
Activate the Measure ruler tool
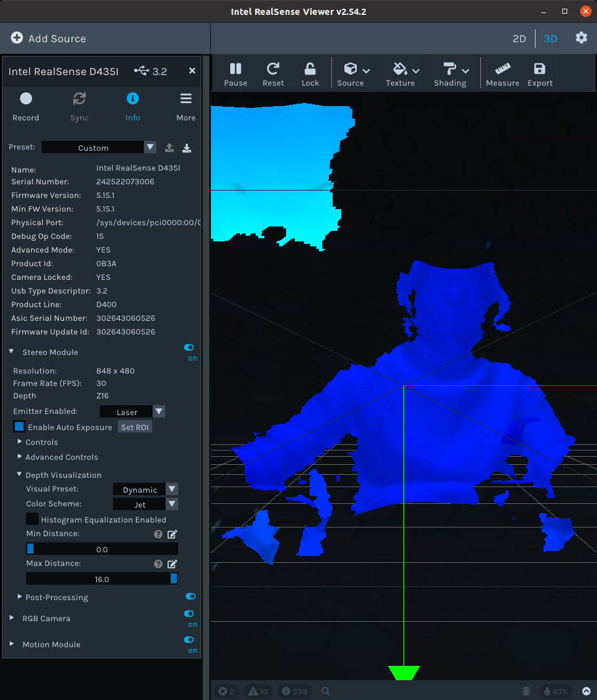[x=502, y=74]
